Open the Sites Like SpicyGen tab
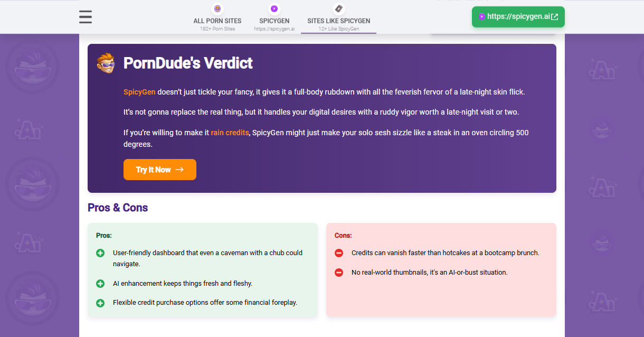644x337 pixels. click(x=338, y=21)
